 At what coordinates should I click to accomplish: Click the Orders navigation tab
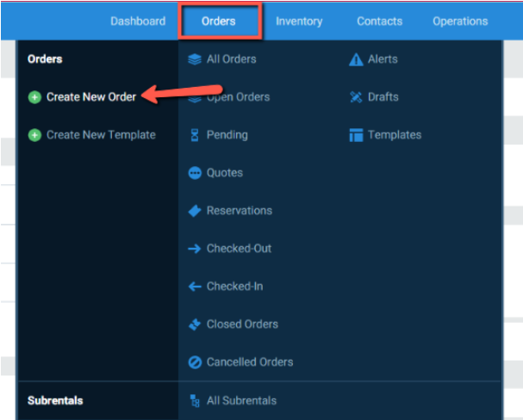click(219, 22)
